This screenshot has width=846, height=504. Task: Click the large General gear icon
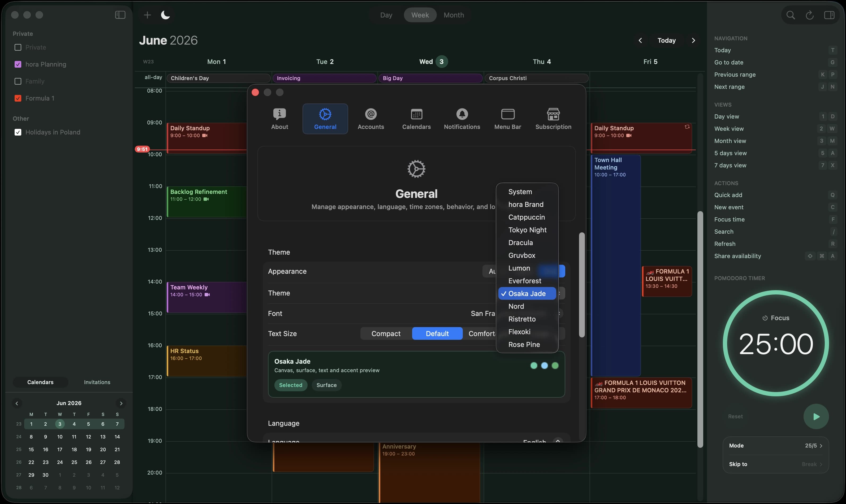point(416,169)
